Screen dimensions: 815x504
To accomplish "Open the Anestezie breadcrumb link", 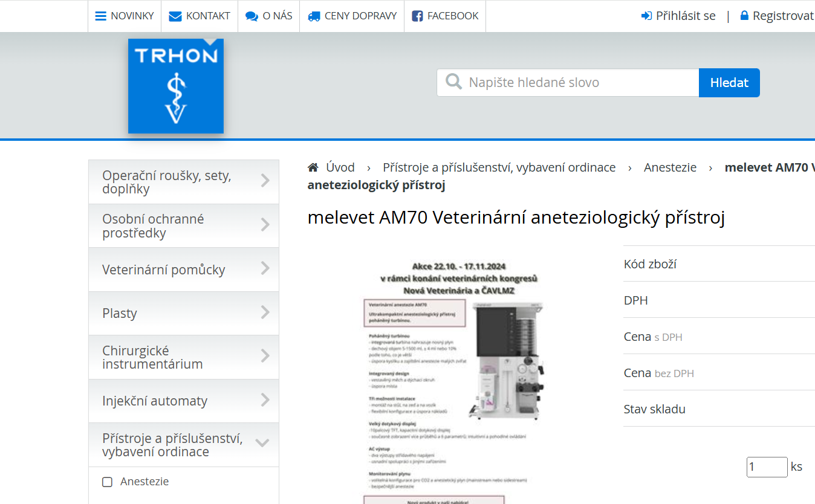I will (x=670, y=167).
